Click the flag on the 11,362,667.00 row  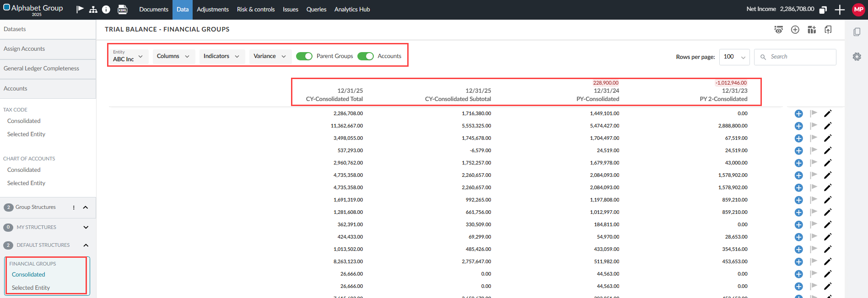coord(814,126)
